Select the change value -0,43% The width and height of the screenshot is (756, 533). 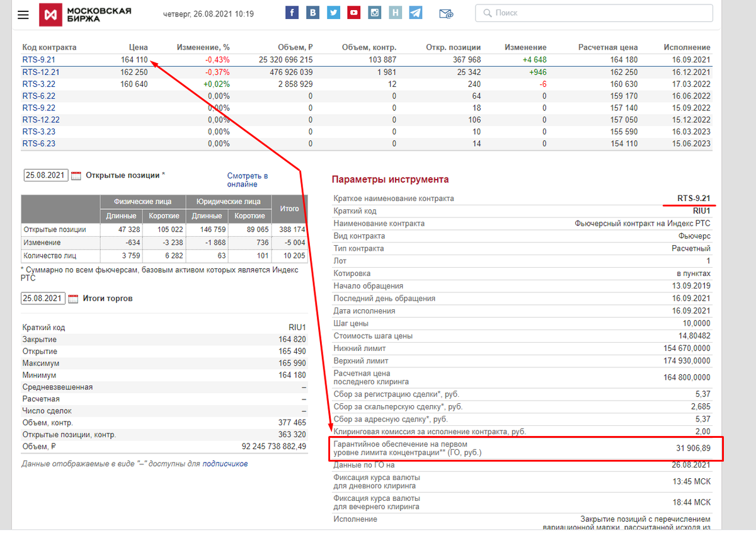[217, 60]
